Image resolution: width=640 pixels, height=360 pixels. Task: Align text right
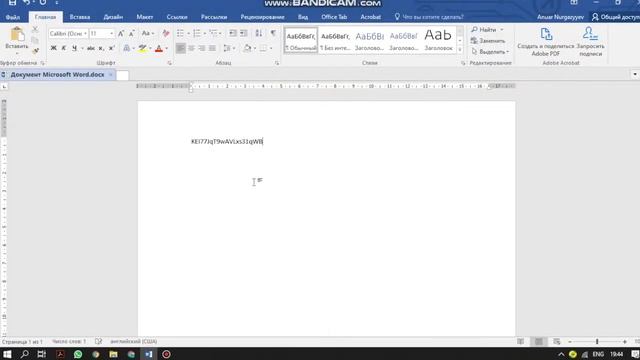pyautogui.click(x=202, y=48)
